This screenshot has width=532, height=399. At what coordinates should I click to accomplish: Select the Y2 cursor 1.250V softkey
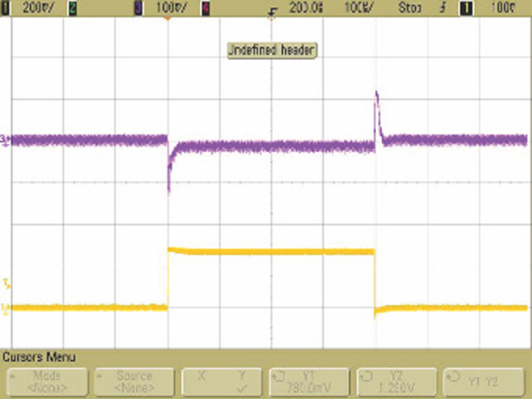click(396, 382)
